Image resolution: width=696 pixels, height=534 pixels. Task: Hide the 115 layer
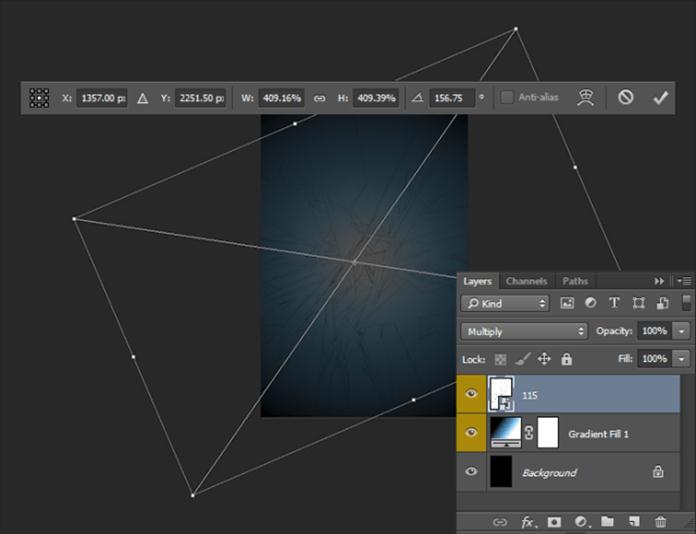pyautogui.click(x=472, y=395)
